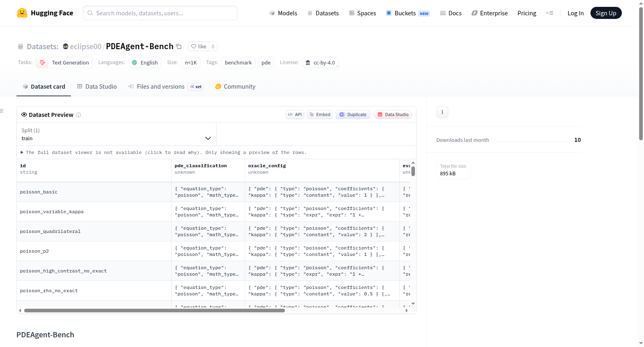Click the PDEAgent-Bench dataset title

140,46
